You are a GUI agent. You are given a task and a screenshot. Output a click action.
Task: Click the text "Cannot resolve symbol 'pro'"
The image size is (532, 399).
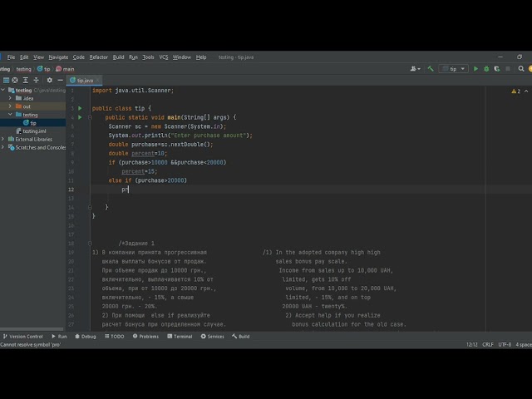pyautogui.click(x=31, y=345)
